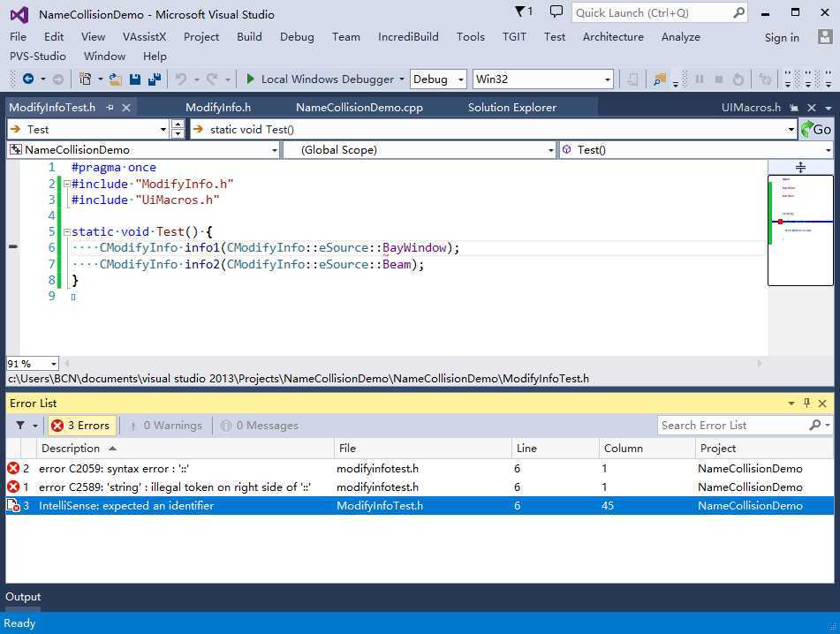
Task: Click the account avatar icon near Sign in
Action: click(x=825, y=36)
